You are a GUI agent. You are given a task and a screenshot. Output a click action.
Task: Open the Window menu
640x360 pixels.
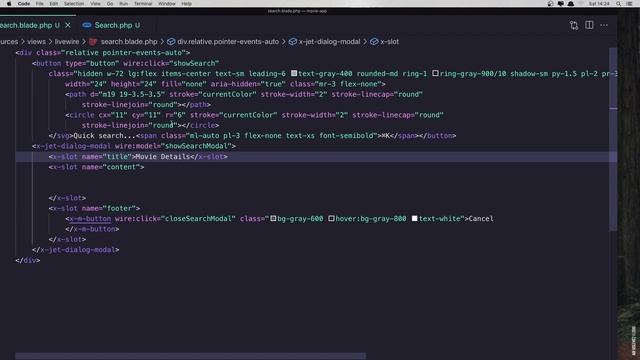coord(167,4)
